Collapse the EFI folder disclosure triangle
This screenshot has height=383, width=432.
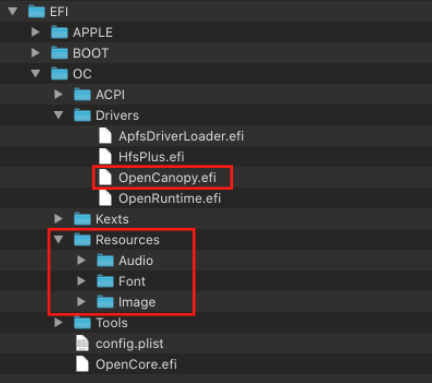(x=13, y=11)
